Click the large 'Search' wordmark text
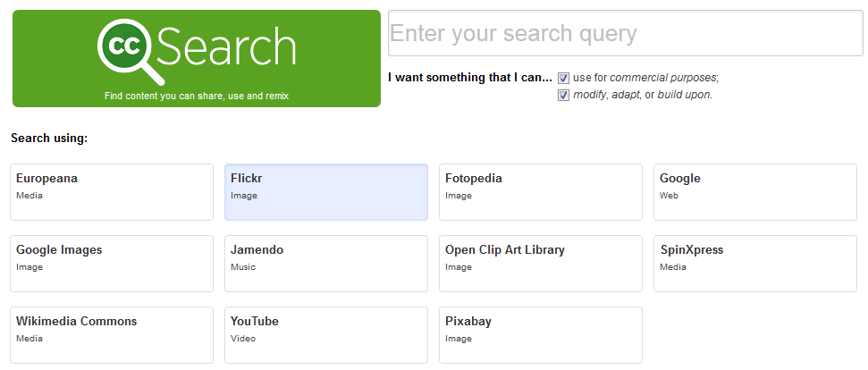 coord(227,47)
